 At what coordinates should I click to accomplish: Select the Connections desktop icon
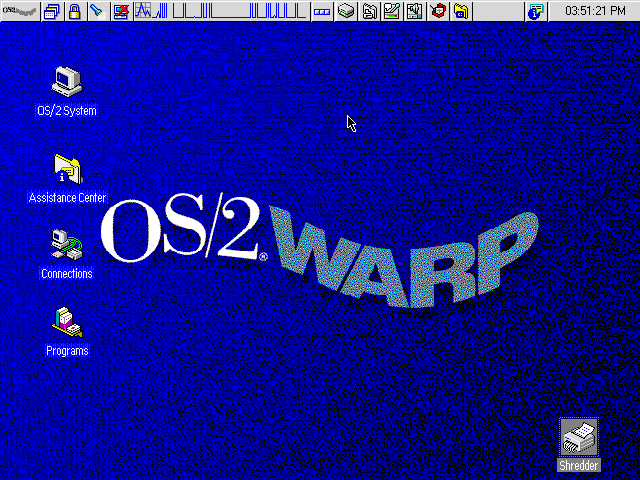67,244
